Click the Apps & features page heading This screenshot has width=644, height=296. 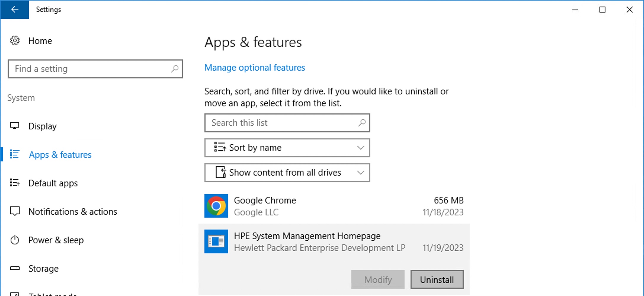pyautogui.click(x=253, y=42)
